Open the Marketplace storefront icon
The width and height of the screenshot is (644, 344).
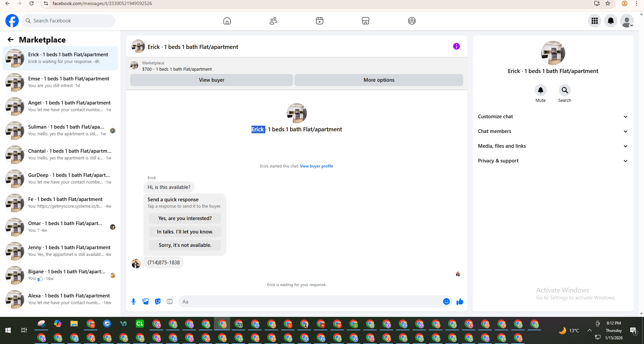(x=366, y=21)
